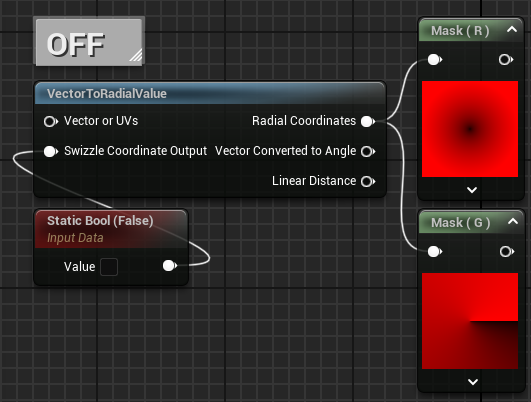The image size is (531, 402).
Task: Select the Static Bool (False) node title
Action: pyautogui.click(x=100, y=221)
